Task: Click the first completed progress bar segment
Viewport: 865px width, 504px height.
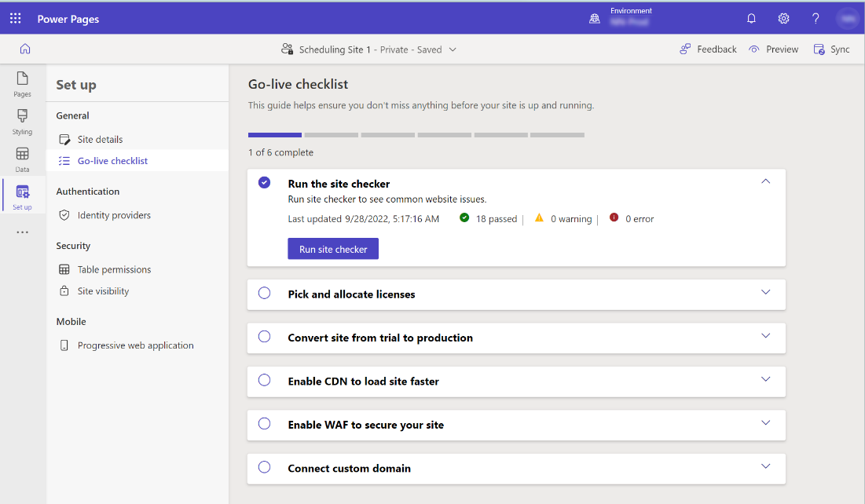Action: click(x=274, y=134)
